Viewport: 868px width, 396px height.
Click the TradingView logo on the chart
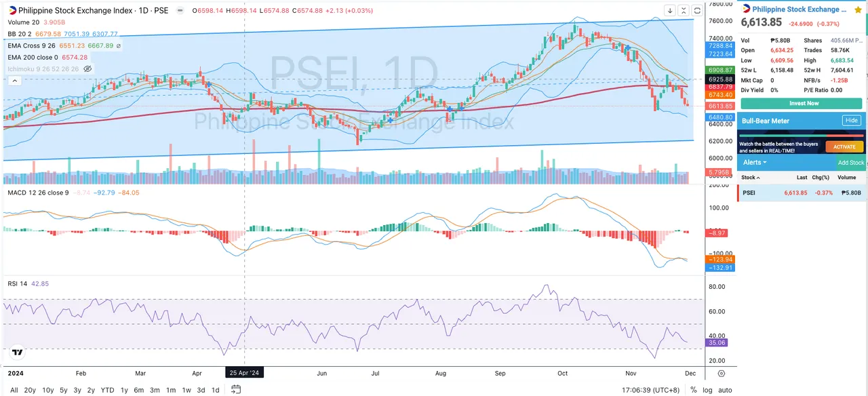click(x=17, y=353)
